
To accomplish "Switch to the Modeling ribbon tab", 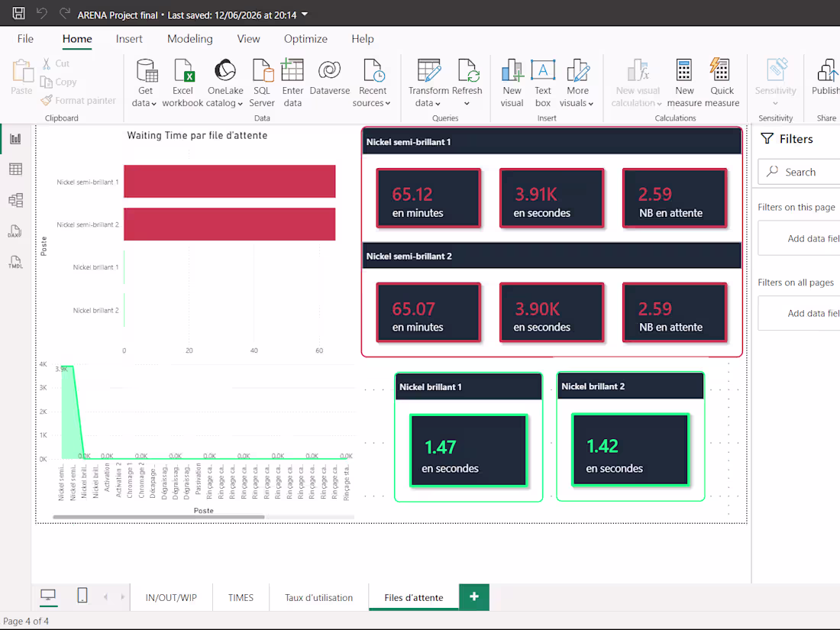I will click(x=189, y=39).
